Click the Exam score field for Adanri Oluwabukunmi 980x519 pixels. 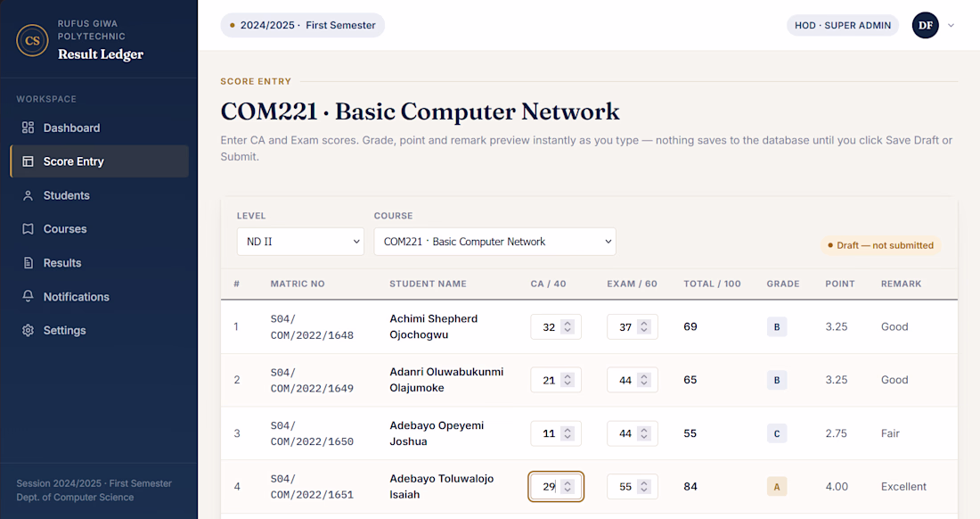tap(632, 380)
